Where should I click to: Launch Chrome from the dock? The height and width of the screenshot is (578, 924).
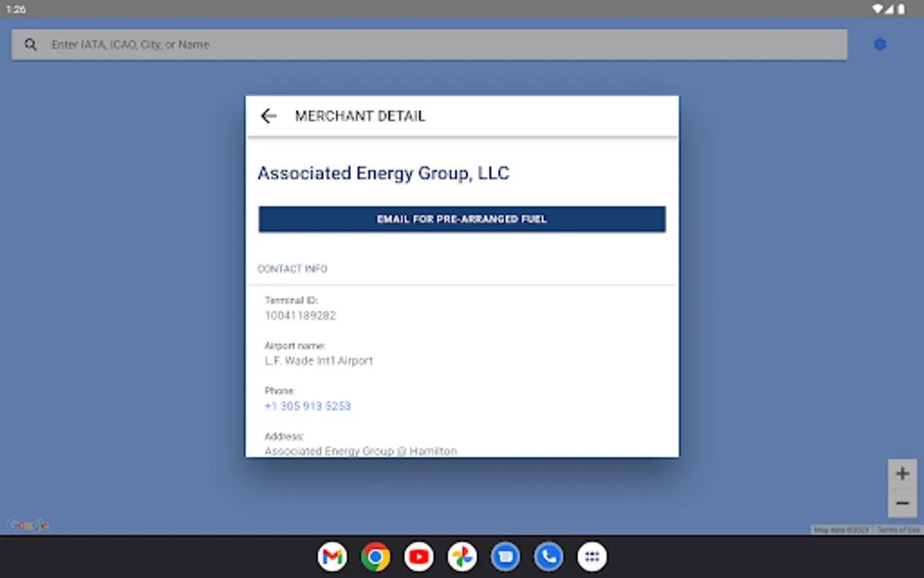pyautogui.click(x=375, y=557)
